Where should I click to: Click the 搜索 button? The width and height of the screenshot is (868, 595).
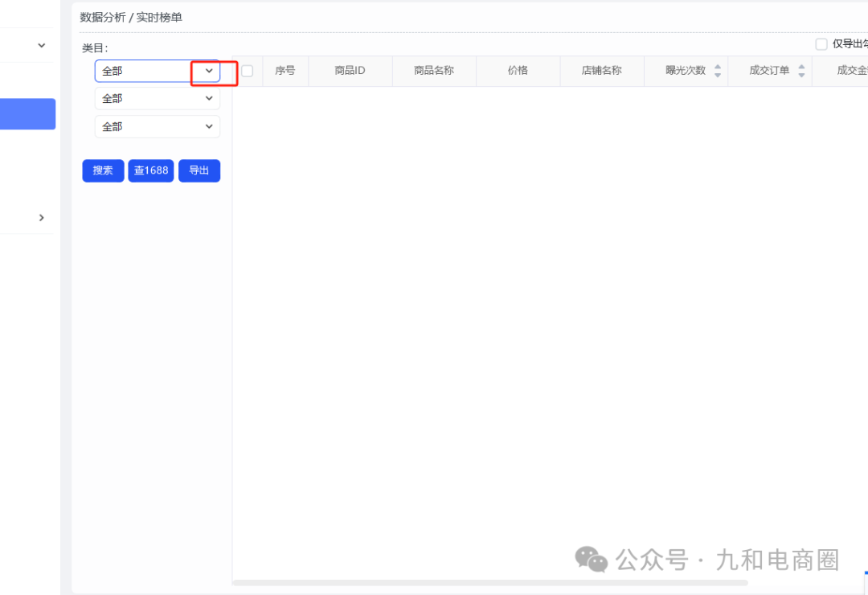click(x=102, y=170)
